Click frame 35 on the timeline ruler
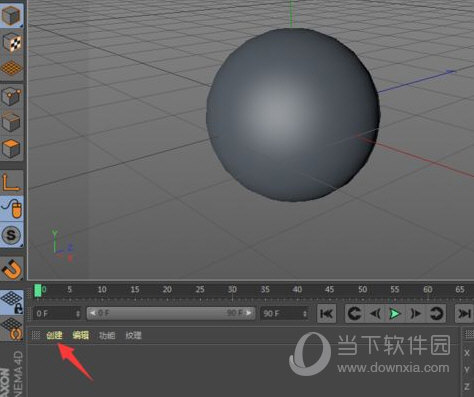This screenshot has height=397, width=474. (265, 289)
